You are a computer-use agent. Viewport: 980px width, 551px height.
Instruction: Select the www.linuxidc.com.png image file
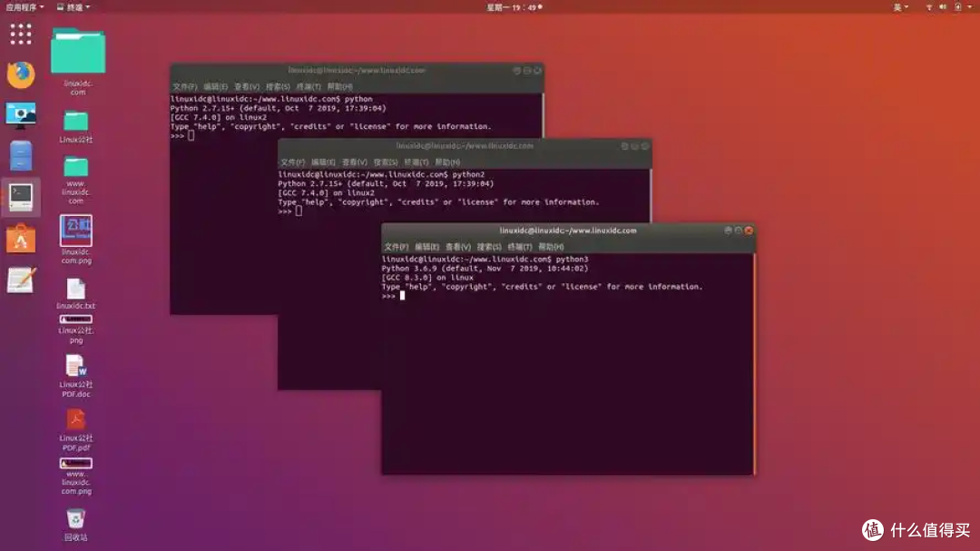(x=75, y=477)
